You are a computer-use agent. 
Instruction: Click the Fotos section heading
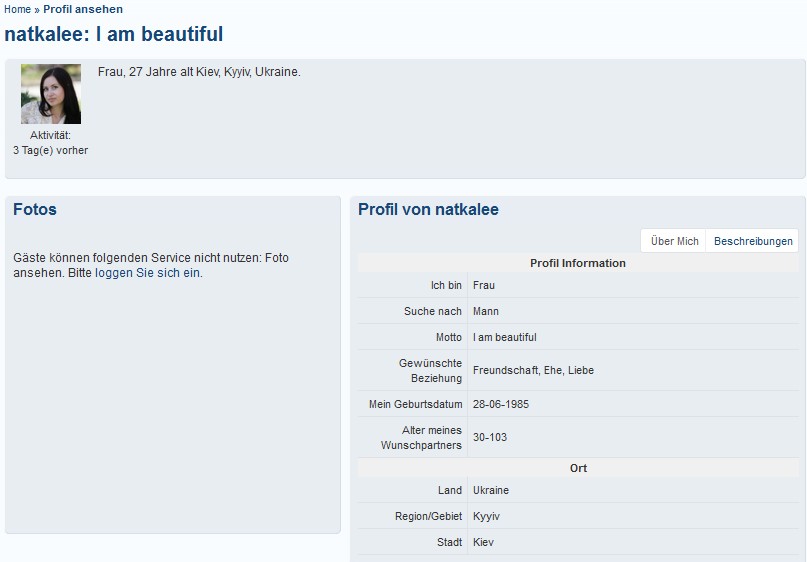pos(35,209)
